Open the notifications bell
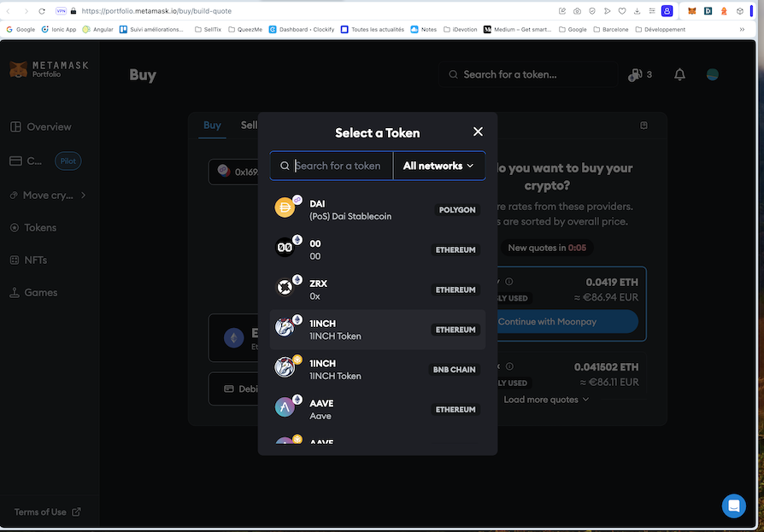Image resolution: width=764 pixels, height=532 pixels. pyautogui.click(x=679, y=74)
